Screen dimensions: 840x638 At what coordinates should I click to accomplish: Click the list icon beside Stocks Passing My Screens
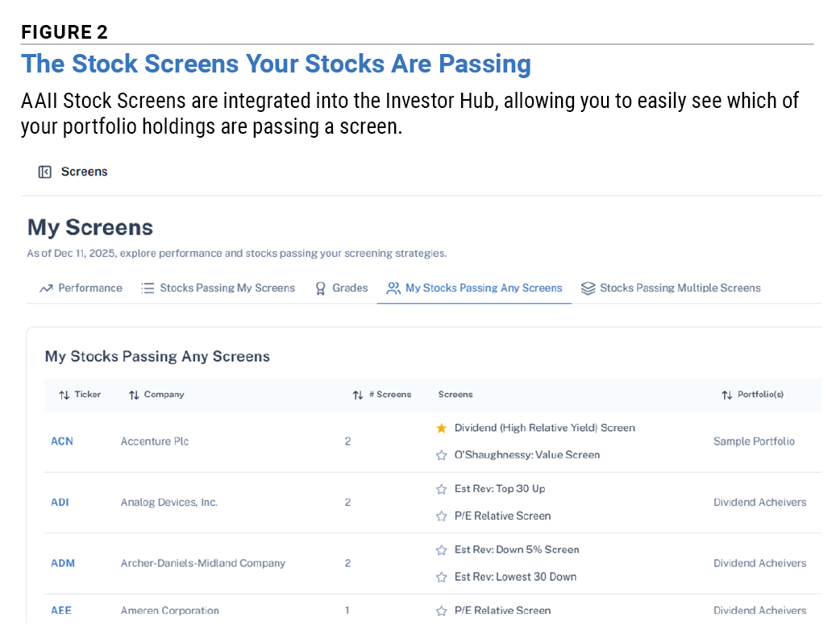click(148, 288)
